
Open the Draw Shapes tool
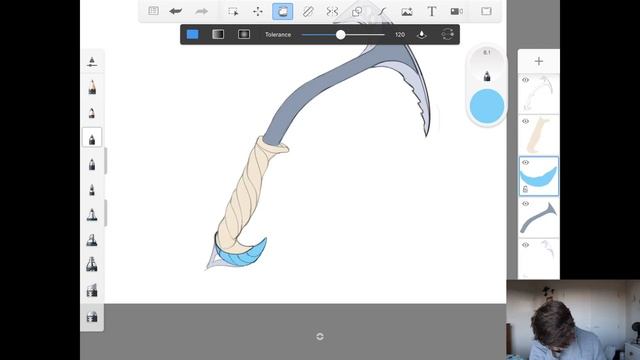pos(357,11)
